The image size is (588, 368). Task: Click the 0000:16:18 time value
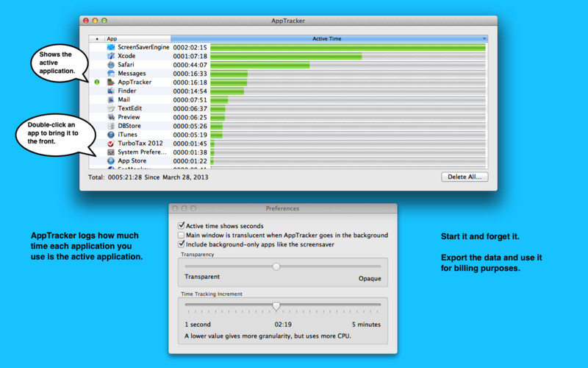[190, 82]
